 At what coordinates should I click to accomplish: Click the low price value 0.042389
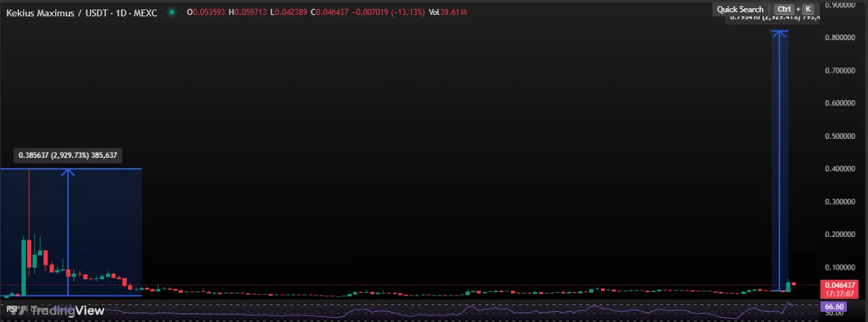pos(292,12)
